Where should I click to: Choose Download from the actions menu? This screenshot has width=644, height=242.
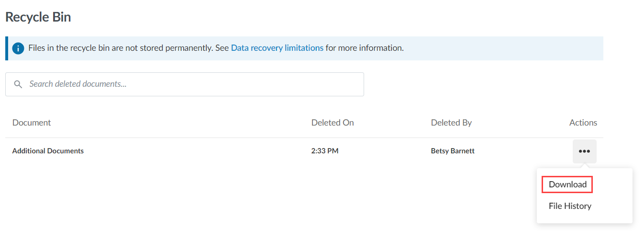[x=567, y=184]
